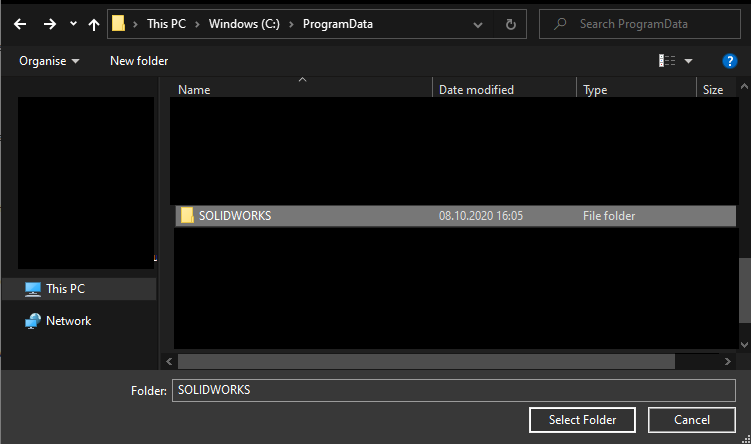The image size is (751, 444).
Task: Select Network in navigation pane
Action: (68, 321)
